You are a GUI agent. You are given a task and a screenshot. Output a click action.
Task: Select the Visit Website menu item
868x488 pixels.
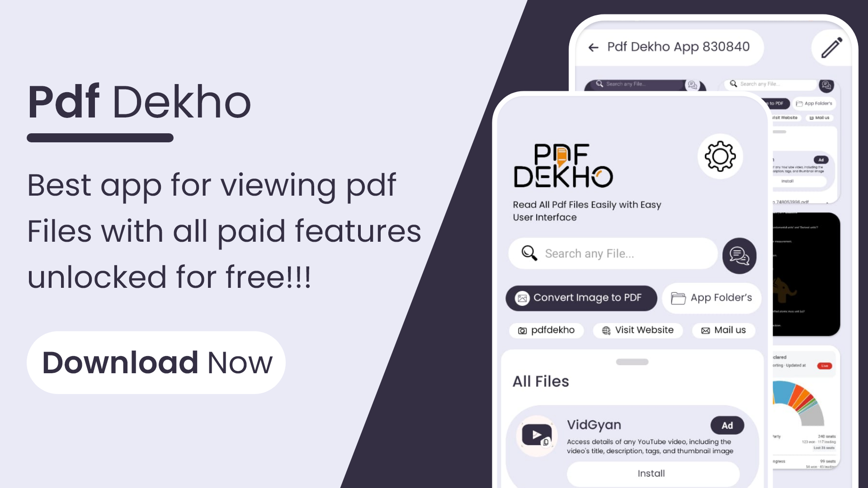[x=637, y=330]
